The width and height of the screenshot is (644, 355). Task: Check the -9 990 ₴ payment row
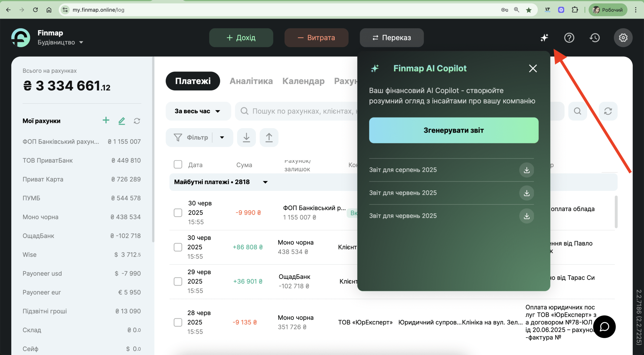(x=178, y=212)
